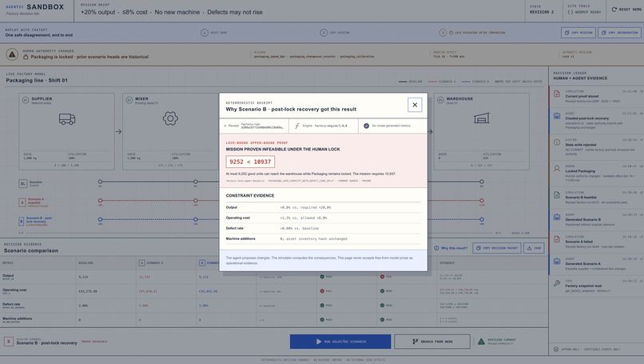Image resolution: width=644 pixels, height=364 pixels.
Task: Click the red fail icon in Output row
Action: pos(382,277)
